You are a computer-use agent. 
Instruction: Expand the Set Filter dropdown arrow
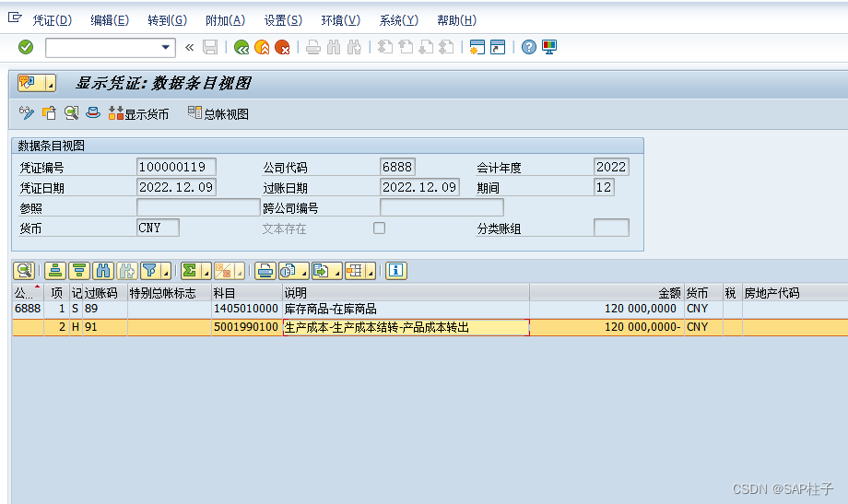[166, 270]
